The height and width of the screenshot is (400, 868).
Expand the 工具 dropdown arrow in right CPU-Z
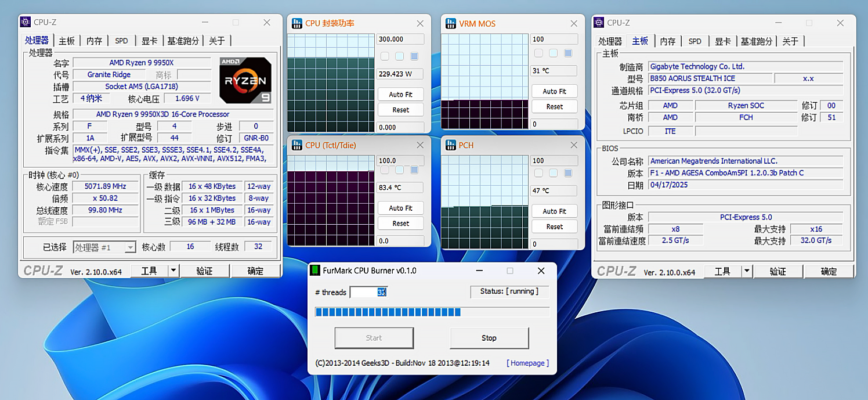tap(746, 271)
